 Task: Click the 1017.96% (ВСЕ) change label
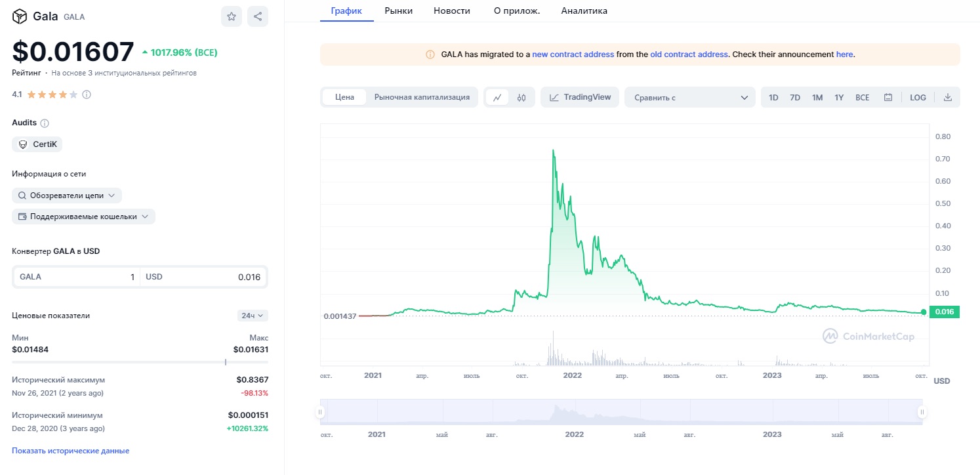tap(180, 52)
